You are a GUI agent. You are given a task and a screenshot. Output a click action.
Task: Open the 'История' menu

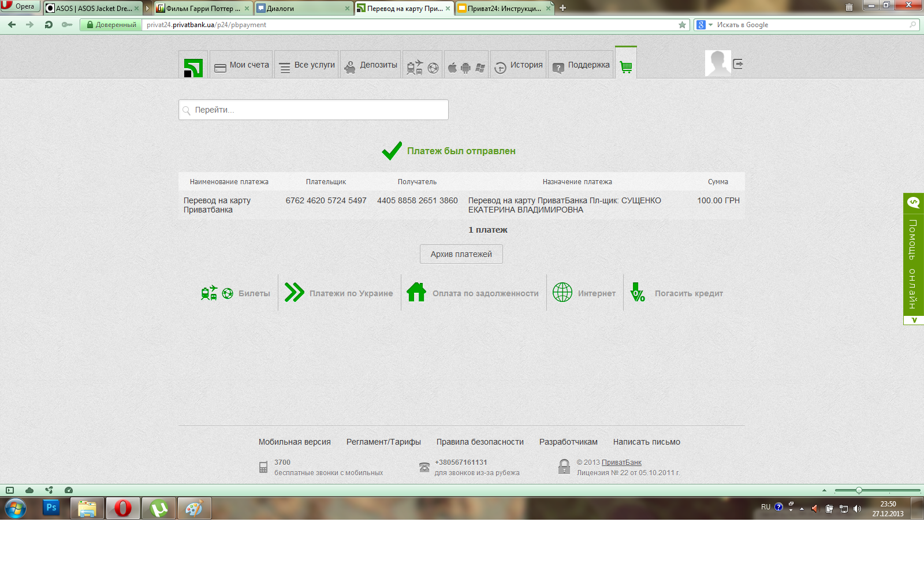[519, 65]
